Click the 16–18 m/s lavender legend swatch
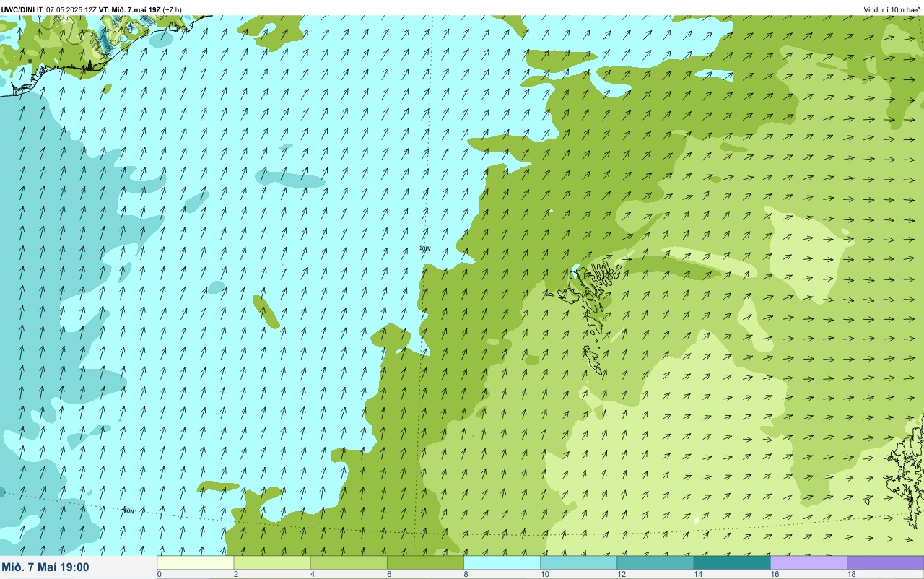 pos(808,562)
